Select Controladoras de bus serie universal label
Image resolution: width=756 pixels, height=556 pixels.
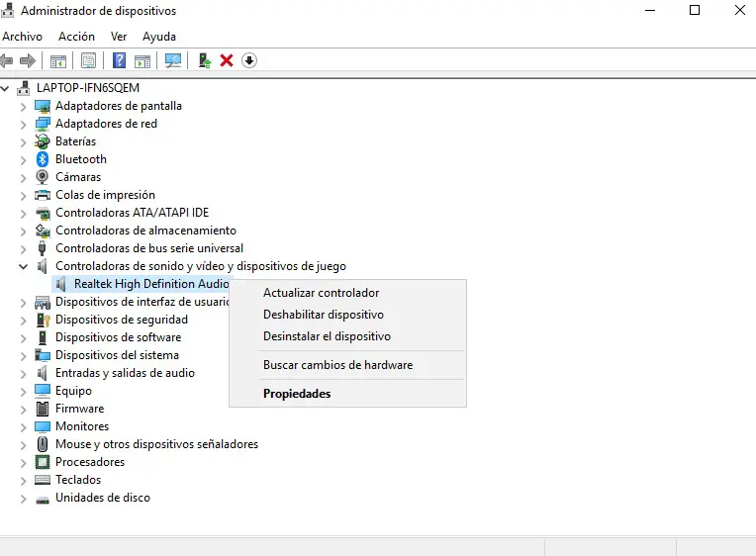point(149,248)
